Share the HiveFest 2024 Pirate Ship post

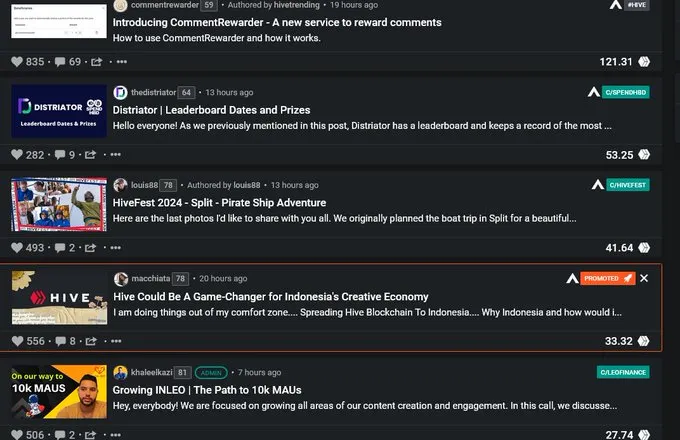90,248
